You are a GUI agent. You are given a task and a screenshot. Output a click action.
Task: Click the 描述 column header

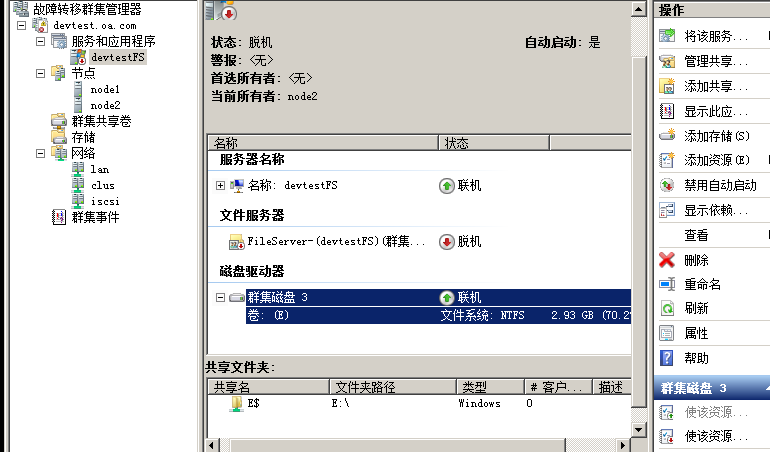click(x=612, y=387)
